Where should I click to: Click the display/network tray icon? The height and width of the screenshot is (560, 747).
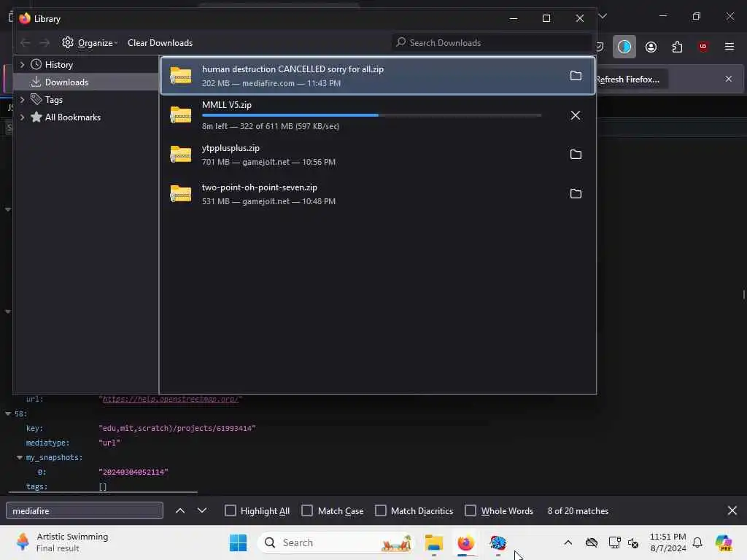[614, 542]
